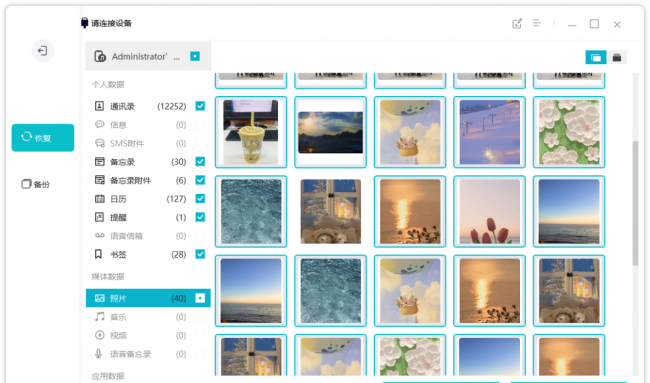
Task: Select the 备忘录 category label
Action: point(122,162)
